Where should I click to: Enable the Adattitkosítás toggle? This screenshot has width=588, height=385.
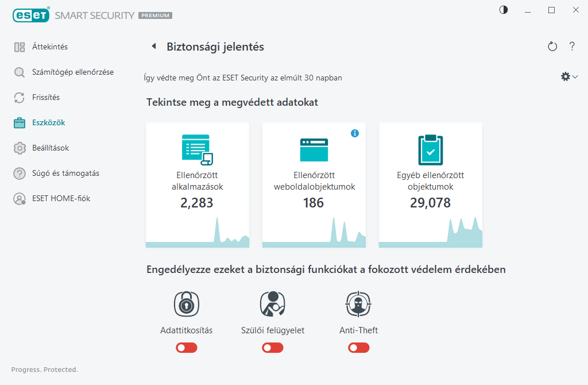(x=187, y=348)
